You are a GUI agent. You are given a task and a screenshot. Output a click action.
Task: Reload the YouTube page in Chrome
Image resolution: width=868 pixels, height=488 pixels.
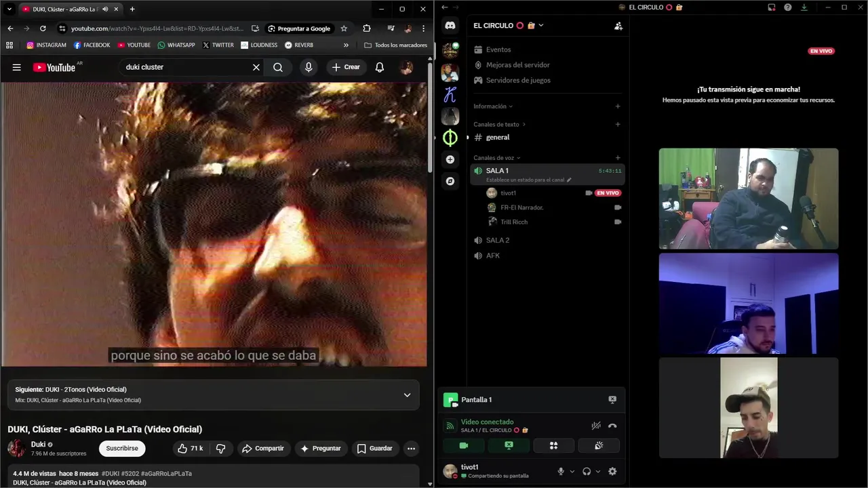[x=43, y=28]
